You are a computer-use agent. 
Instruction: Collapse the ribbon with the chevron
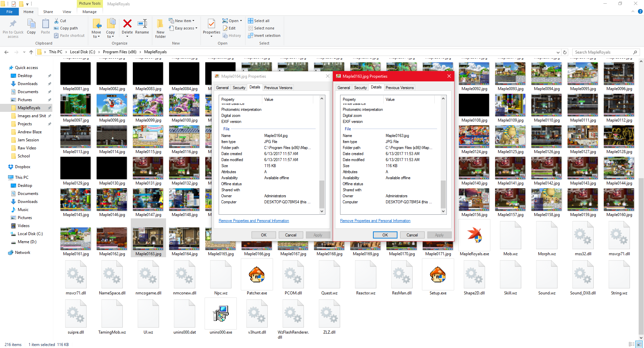click(x=633, y=11)
